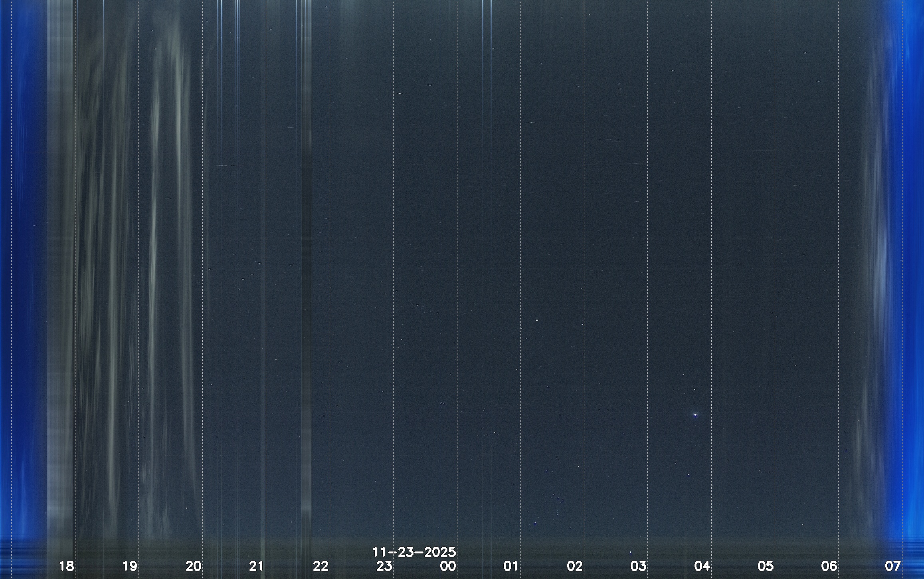This screenshot has width=924, height=579.
Task: Click the 00 midnight hour label
Action: pos(448,566)
